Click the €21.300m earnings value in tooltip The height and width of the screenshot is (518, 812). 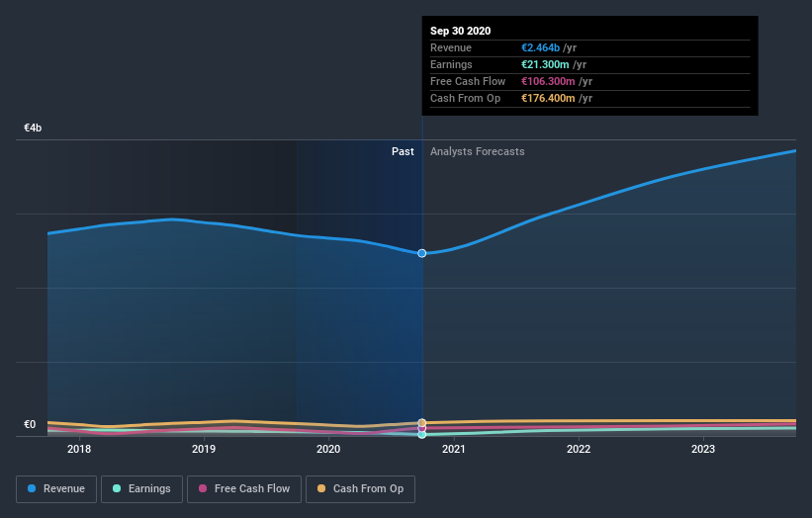click(545, 64)
